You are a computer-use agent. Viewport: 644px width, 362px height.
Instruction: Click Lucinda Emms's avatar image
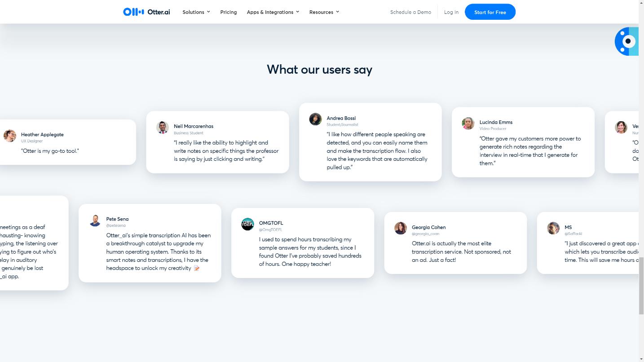[468, 124]
